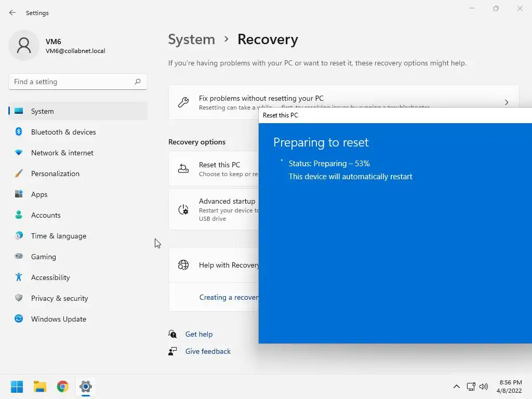Click the Give feedback link

tap(208, 351)
